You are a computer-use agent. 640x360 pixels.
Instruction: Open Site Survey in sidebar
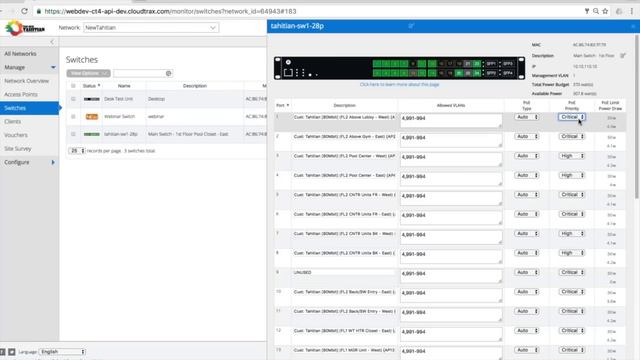tap(18, 149)
